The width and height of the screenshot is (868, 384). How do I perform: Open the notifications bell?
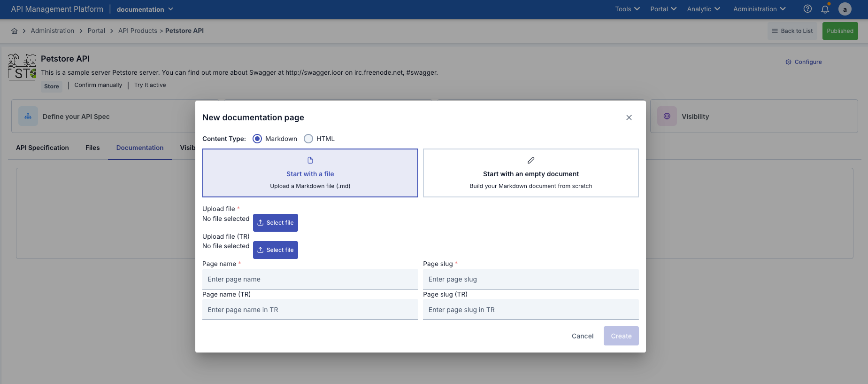(x=825, y=9)
